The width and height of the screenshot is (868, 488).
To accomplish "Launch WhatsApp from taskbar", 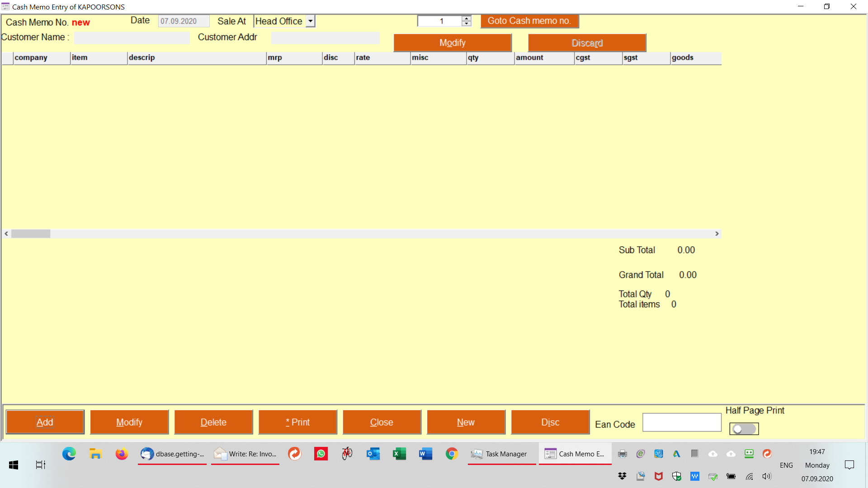I will pos(321,454).
